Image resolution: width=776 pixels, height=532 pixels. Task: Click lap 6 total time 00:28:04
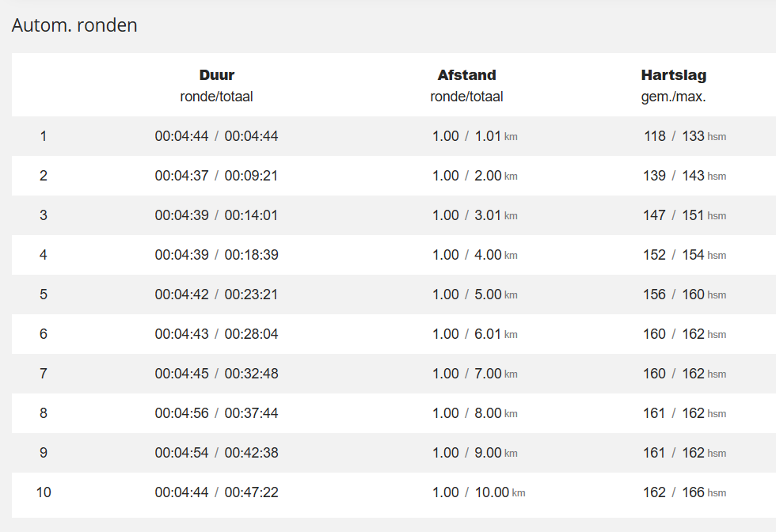pyautogui.click(x=251, y=334)
